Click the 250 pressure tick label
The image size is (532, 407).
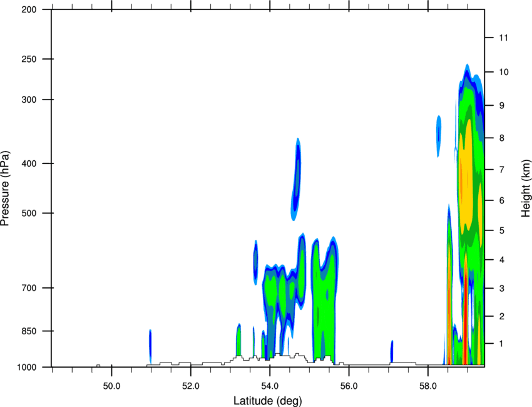29,59
